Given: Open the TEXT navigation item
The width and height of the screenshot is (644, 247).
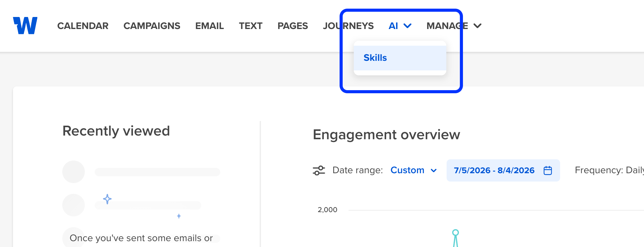Looking at the screenshot, I should pyautogui.click(x=251, y=26).
